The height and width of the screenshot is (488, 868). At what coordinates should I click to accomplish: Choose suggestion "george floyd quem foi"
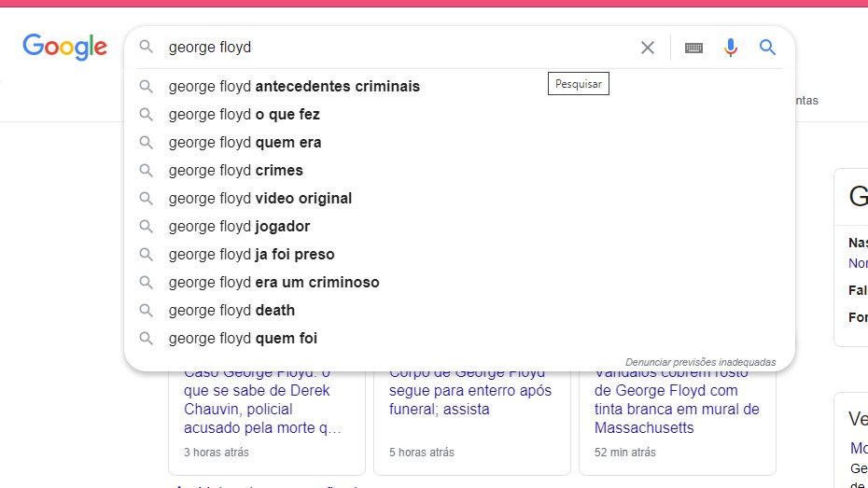pyautogui.click(x=459, y=338)
